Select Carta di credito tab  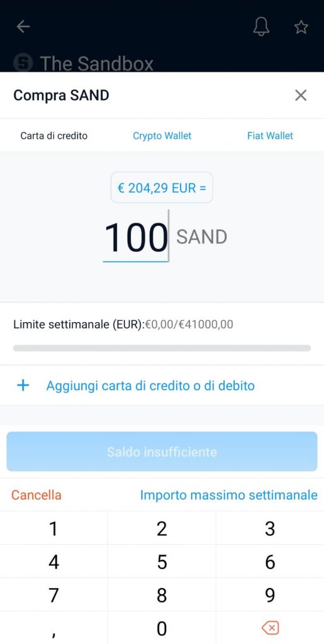54,136
